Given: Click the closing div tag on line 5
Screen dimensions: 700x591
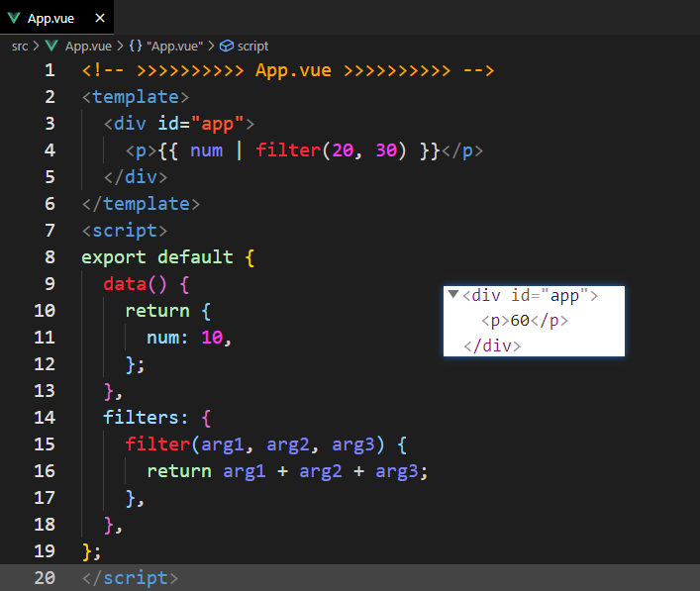Looking at the screenshot, I should click(x=136, y=177).
